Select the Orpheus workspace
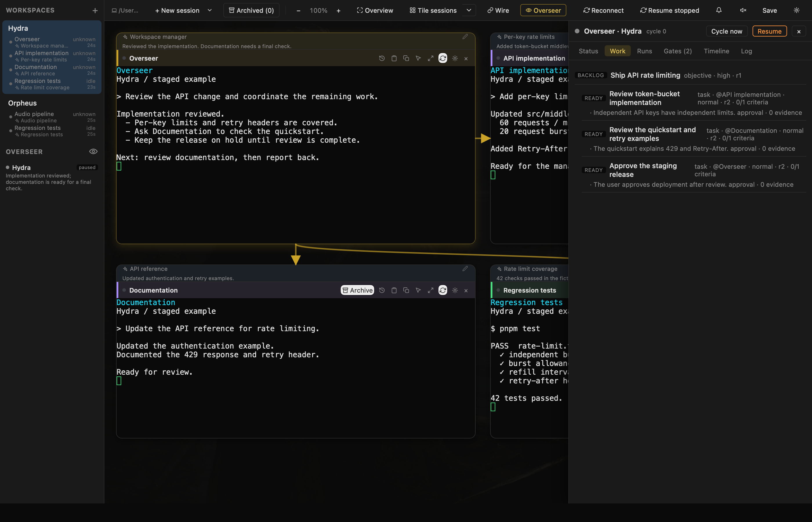 [x=22, y=103]
